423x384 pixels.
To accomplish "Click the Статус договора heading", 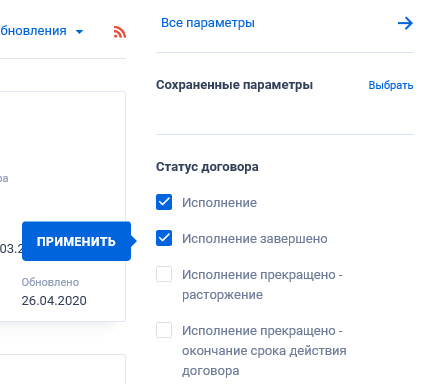I will click(207, 167).
